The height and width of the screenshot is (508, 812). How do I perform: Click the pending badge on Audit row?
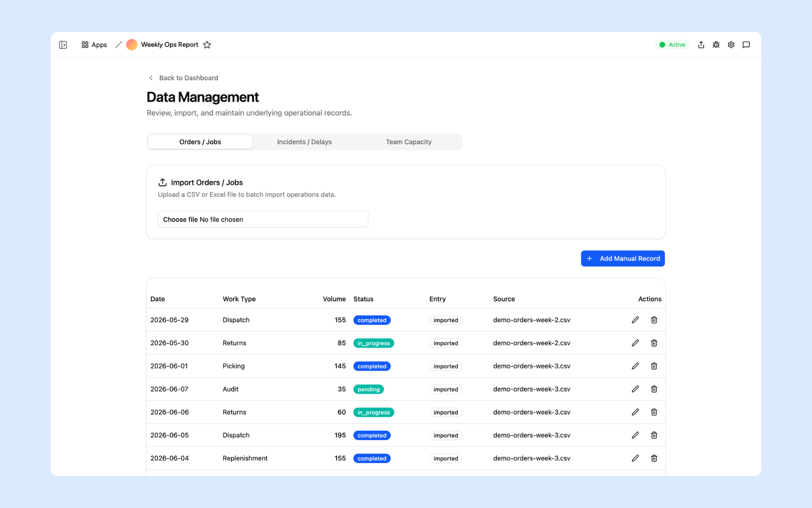point(369,389)
